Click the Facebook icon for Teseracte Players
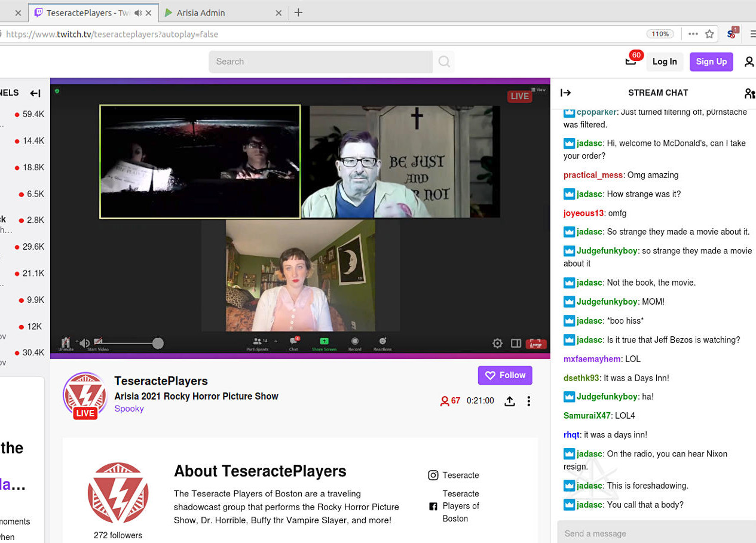Viewport: 756px width, 543px height. tap(433, 507)
